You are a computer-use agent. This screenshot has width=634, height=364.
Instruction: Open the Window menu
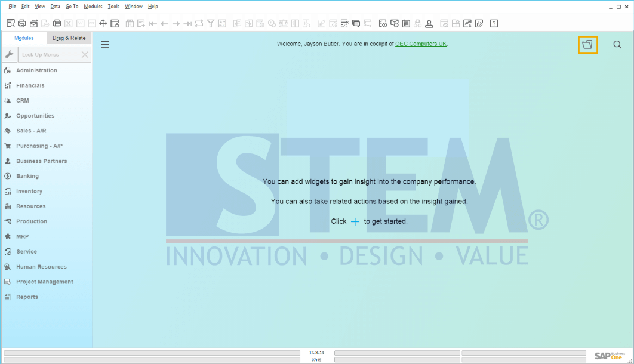click(x=134, y=7)
